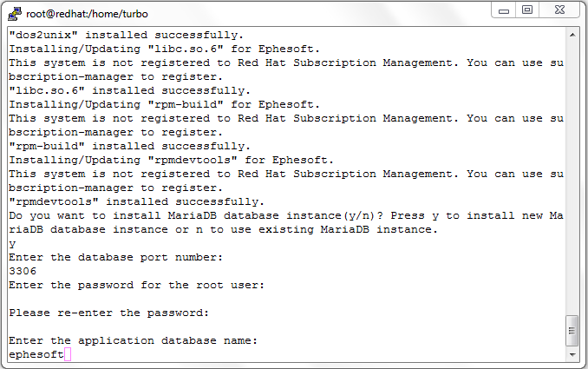Click the 'Enter the application database name:' prompt
588x369 pixels.
134,340
